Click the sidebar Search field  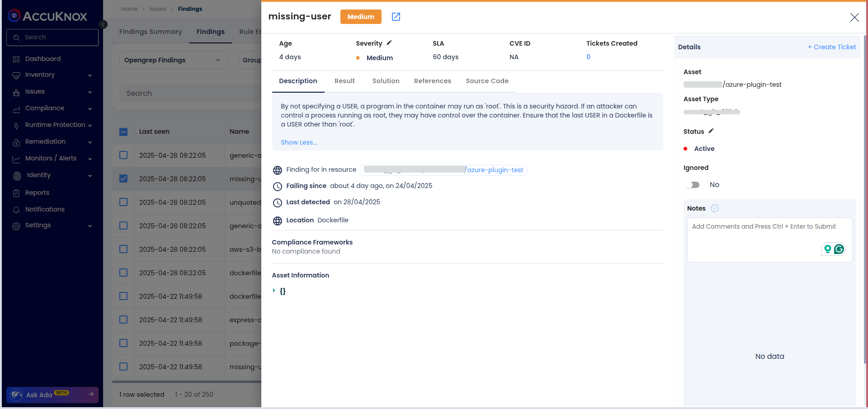(x=52, y=38)
